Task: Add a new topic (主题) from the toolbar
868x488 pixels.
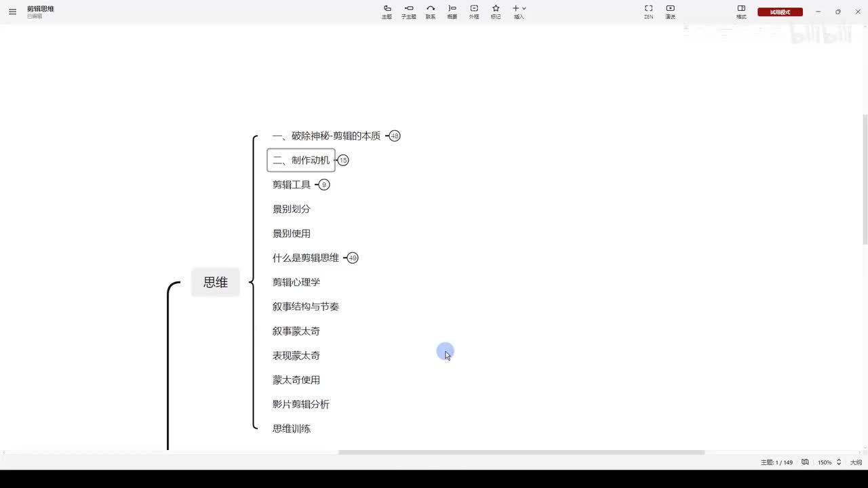Action: click(387, 12)
